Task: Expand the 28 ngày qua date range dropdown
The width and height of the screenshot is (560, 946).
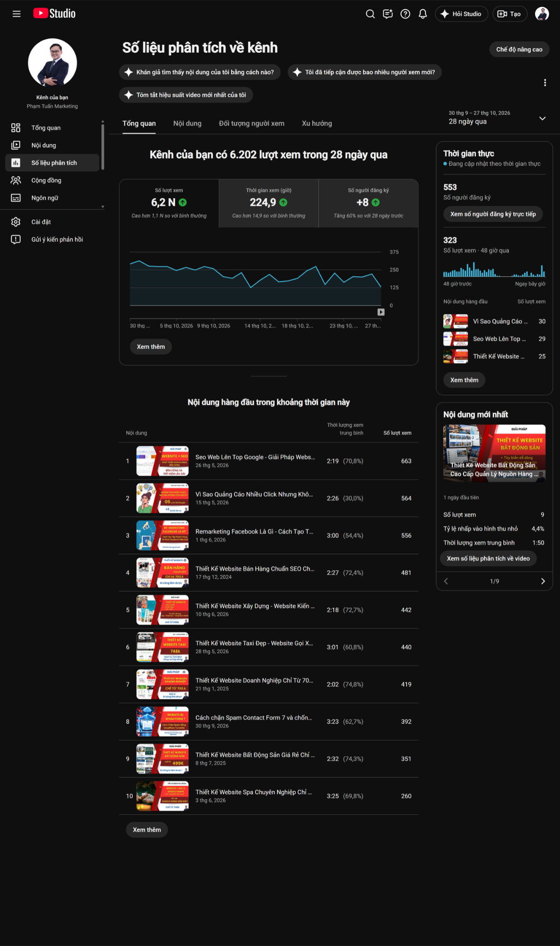Action: coord(497,118)
